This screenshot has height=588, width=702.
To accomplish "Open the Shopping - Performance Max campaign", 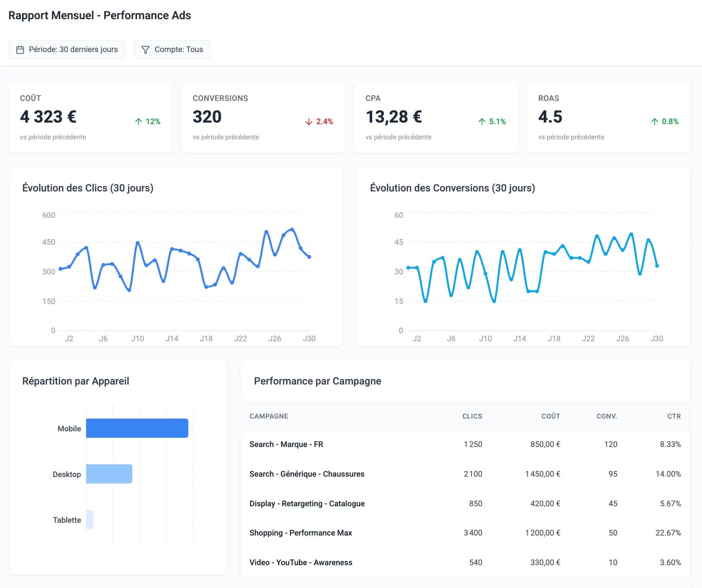I will 301,533.
